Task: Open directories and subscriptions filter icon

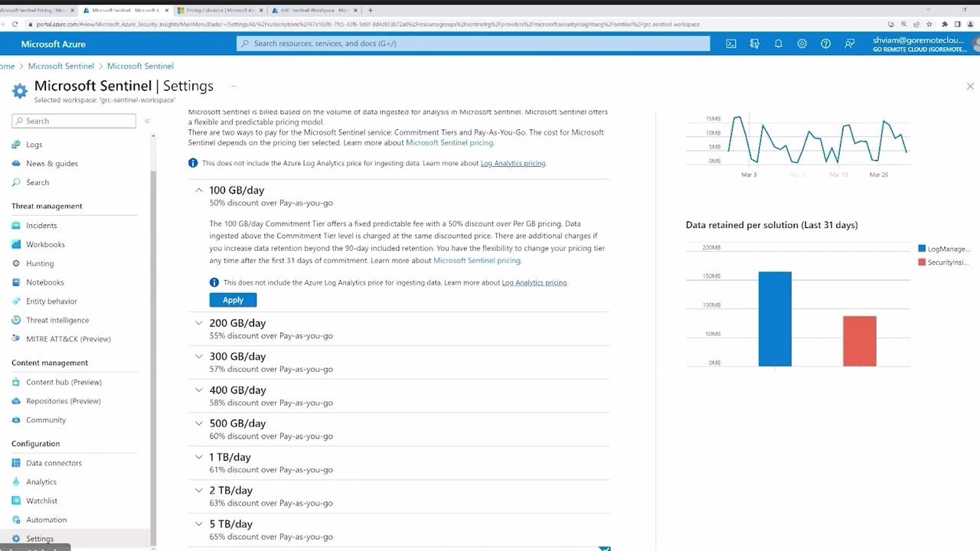Action: [x=755, y=44]
